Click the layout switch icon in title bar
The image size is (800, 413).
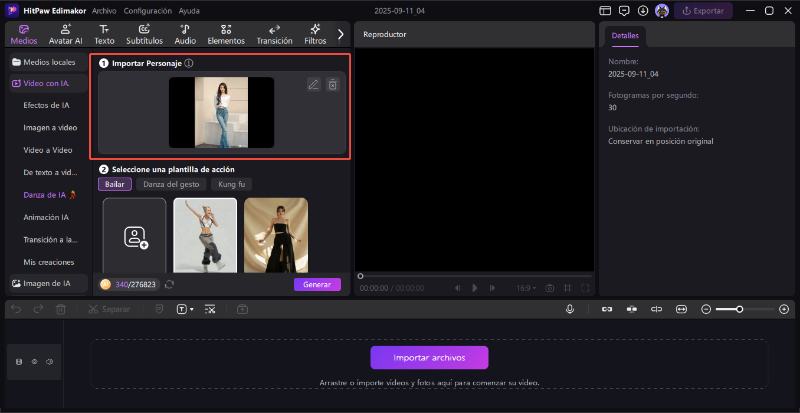605,11
